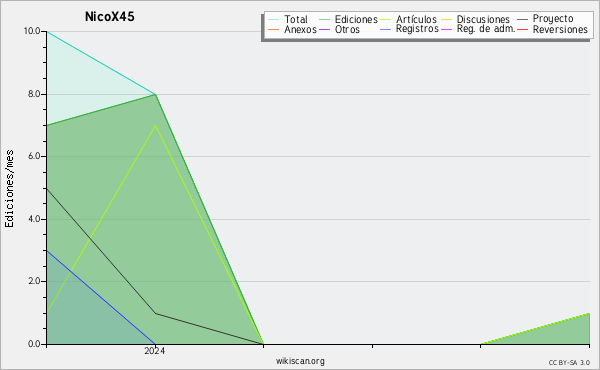Image resolution: width=600 pixels, height=370 pixels.
Task: Click the 8.0 y-axis tick label
Action: point(34,94)
